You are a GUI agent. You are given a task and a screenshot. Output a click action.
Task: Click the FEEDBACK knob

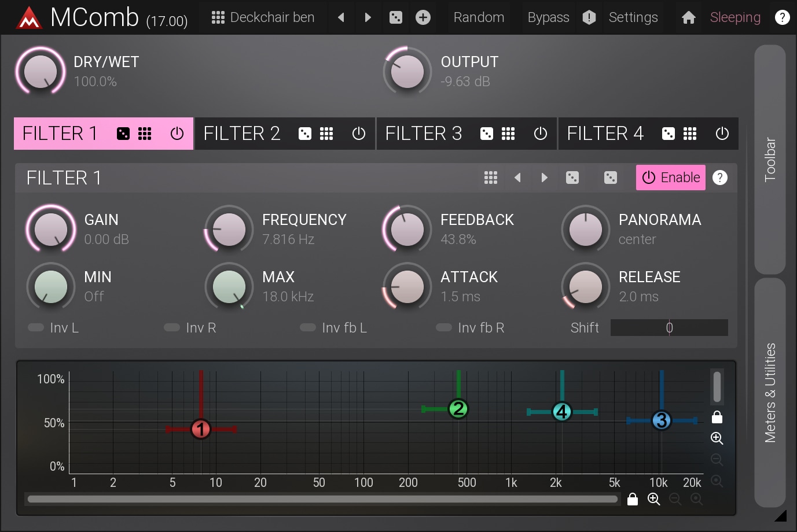point(407,229)
